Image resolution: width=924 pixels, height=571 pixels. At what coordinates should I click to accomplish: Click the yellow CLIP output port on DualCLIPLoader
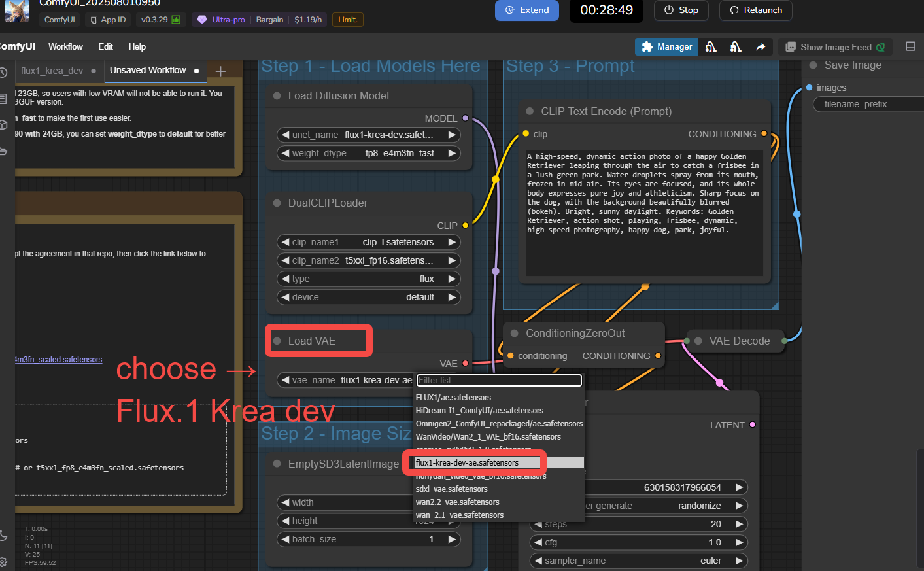pos(465,225)
